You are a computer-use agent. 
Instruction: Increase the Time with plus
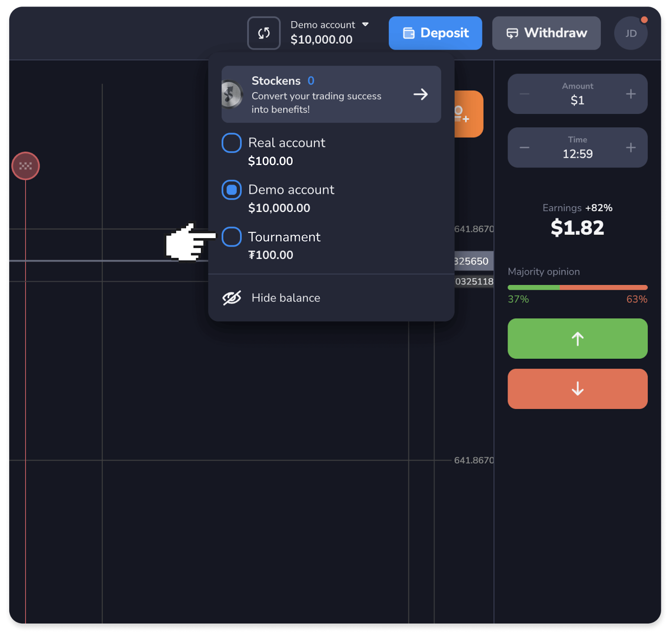(630, 147)
